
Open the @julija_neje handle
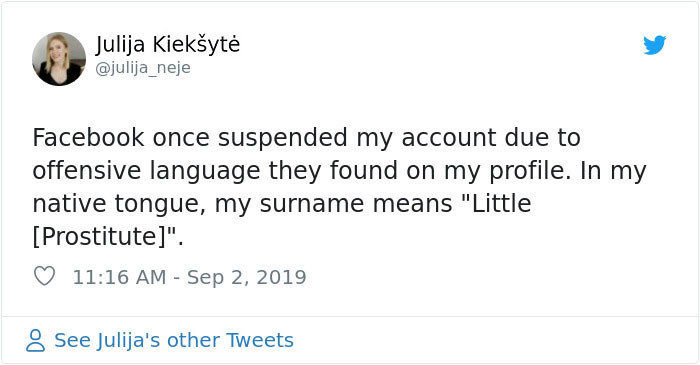[x=143, y=68]
